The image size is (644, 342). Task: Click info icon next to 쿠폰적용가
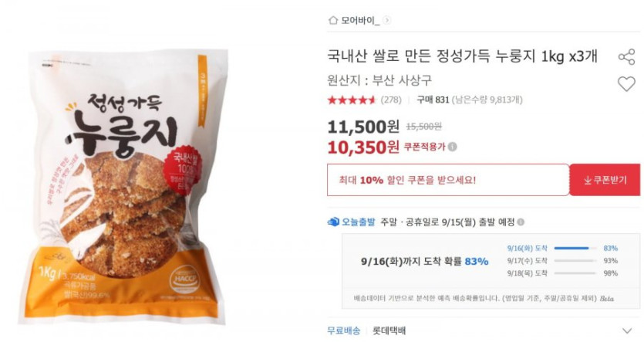pyautogui.click(x=452, y=147)
